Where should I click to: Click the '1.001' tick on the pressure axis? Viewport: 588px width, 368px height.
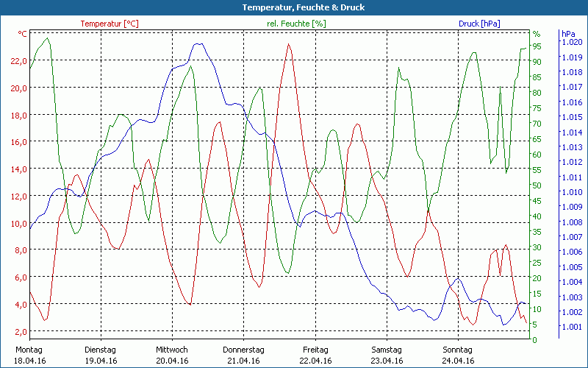click(572, 327)
